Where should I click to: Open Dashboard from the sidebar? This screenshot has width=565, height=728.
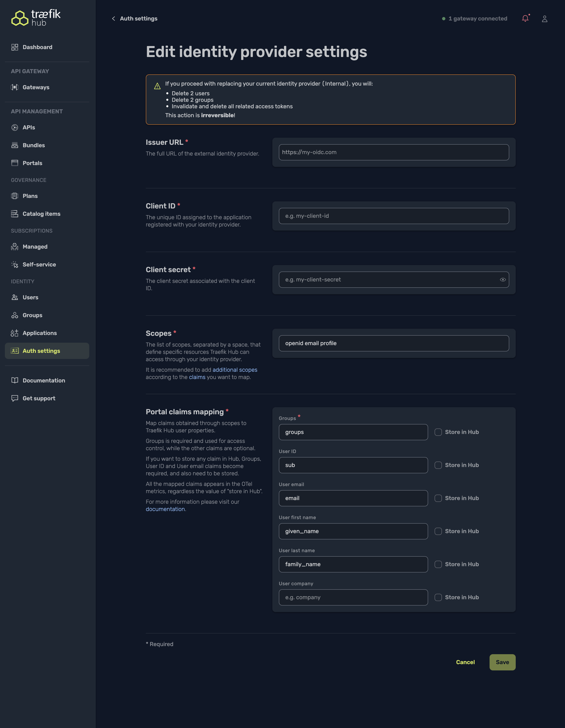[37, 47]
